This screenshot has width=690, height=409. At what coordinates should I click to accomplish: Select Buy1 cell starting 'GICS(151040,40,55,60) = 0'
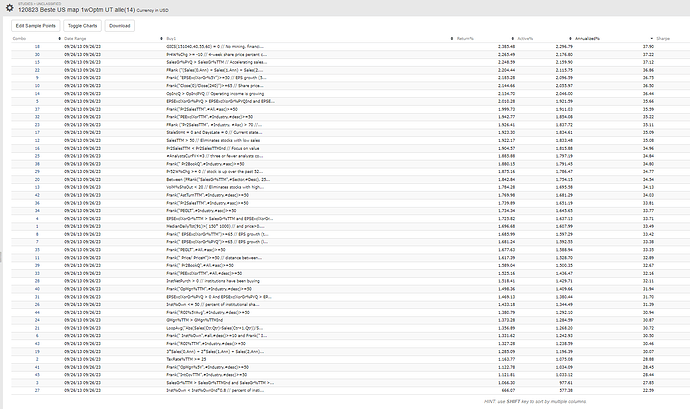[215, 47]
